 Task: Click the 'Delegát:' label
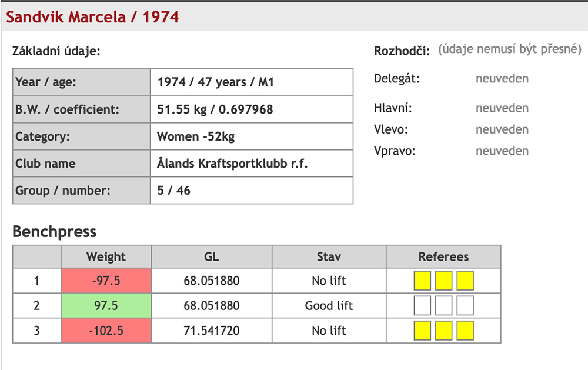pyautogui.click(x=397, y=78)
